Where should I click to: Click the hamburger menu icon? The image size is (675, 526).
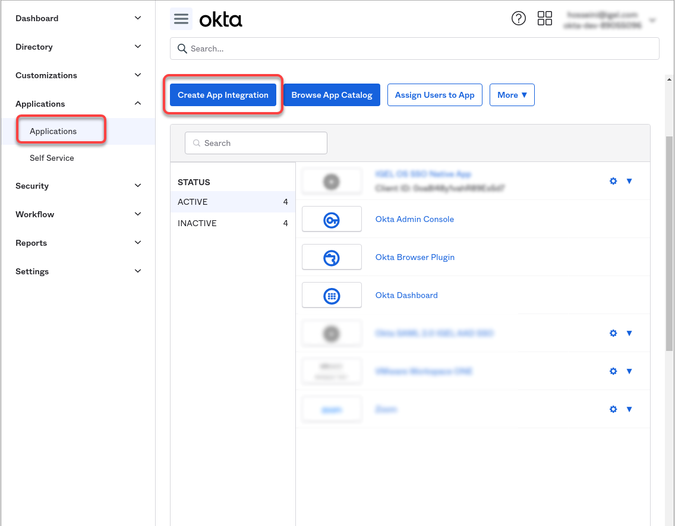tap(181, 19)
